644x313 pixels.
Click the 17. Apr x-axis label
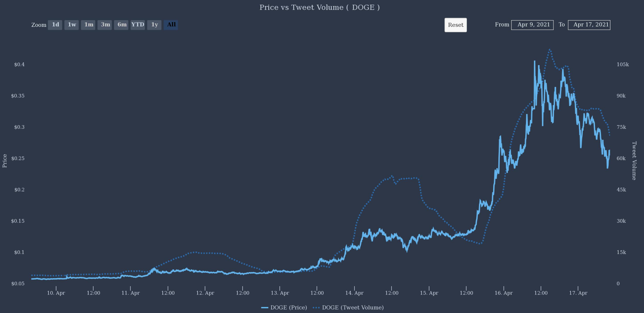tap(578, 293)
